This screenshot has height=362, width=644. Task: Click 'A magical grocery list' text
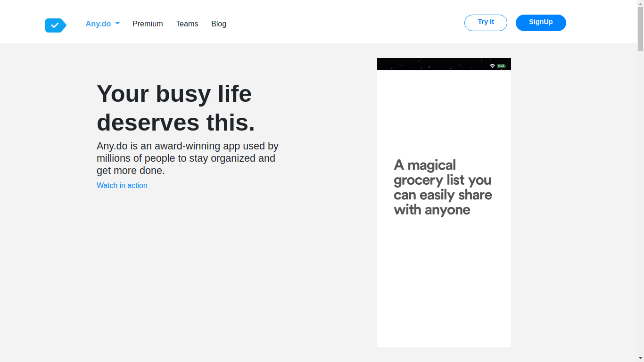(443, 187)
